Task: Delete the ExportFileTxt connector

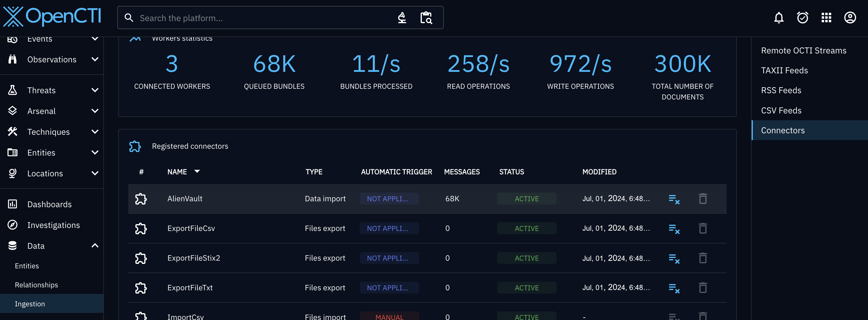Action: pyautogui.click(x=703, y=287)
